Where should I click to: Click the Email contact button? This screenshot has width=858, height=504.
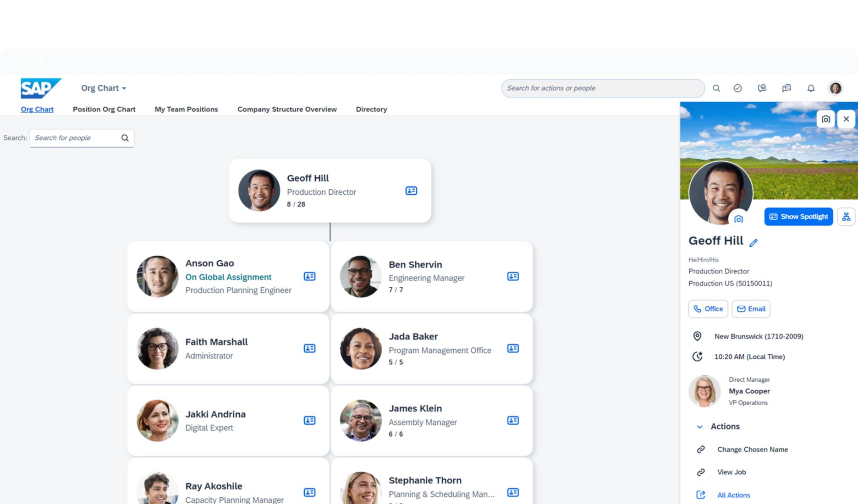(x=751, y=309)
